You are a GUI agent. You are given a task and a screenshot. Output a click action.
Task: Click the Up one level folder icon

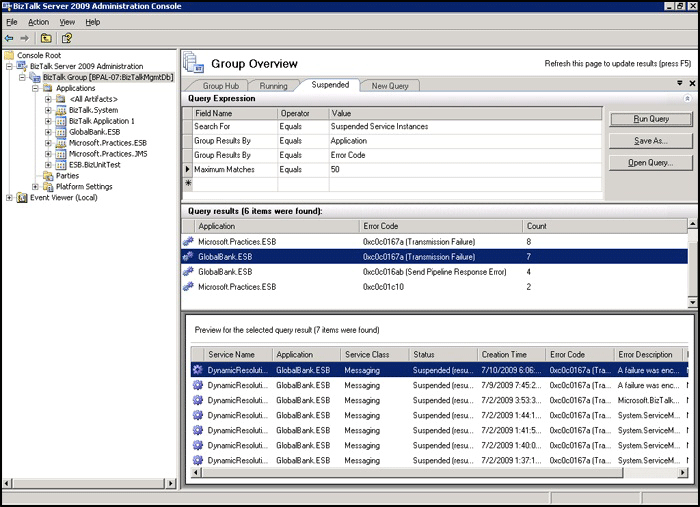click(46, 38)
